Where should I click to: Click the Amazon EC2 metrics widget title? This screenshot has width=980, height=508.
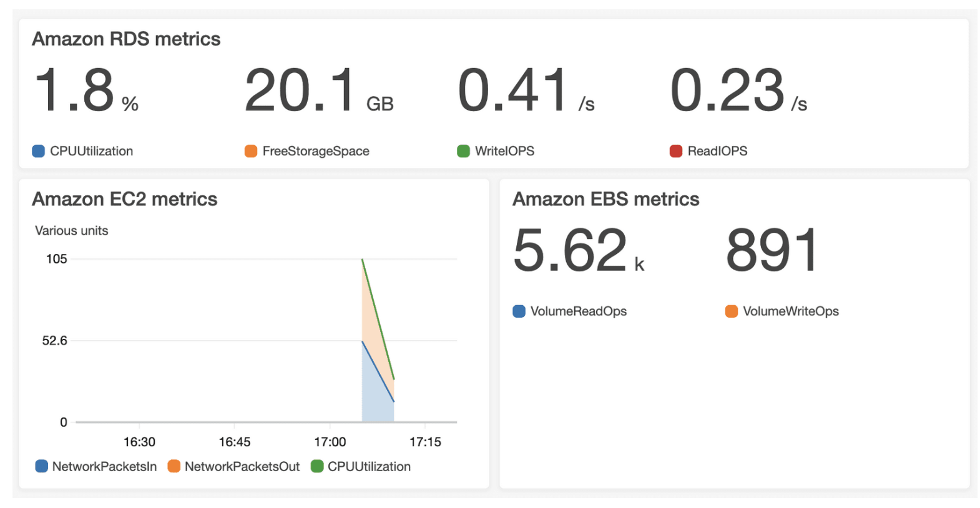pos(125,199)
